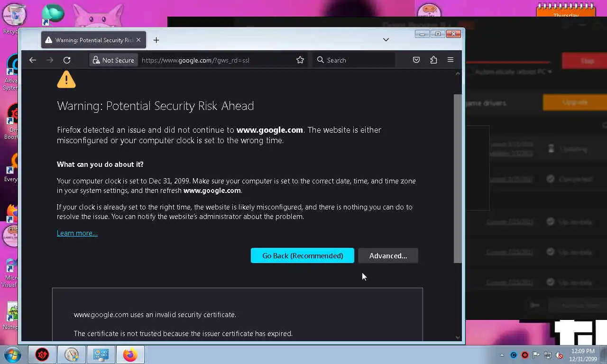
Task: Click the muted volume tray icon
Action: pyautogui.click(x=559, y=355)
